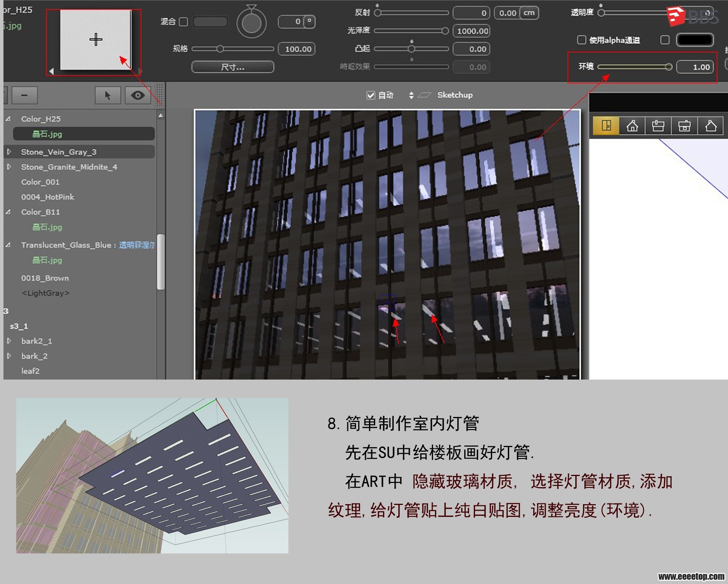Click the 光泽度 value field 1000.00
This screenshot has height=584, width=728.
[x=471, y=31]
